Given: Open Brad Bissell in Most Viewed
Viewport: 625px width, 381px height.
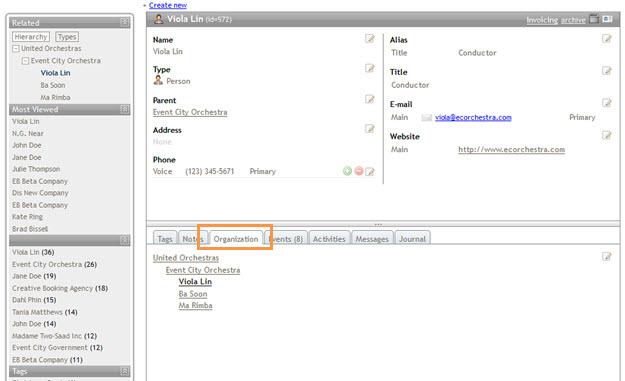Looking at the screenshot, I should point(30,229).
